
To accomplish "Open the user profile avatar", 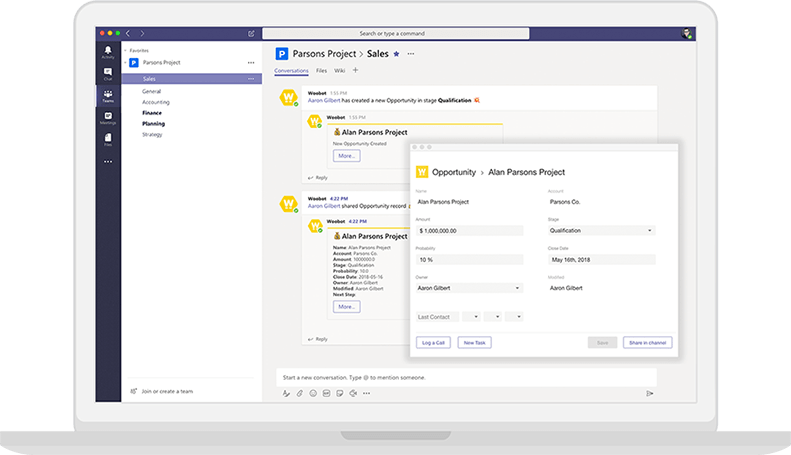I will pyautogui.click(x=686, y=33).
